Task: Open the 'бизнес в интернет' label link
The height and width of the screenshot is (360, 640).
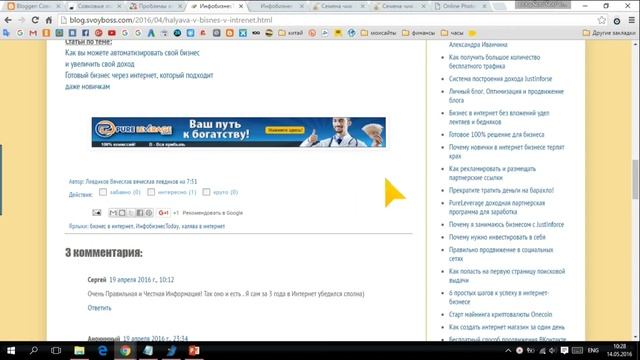Action: pyautogui.click(x=111, y=226)
